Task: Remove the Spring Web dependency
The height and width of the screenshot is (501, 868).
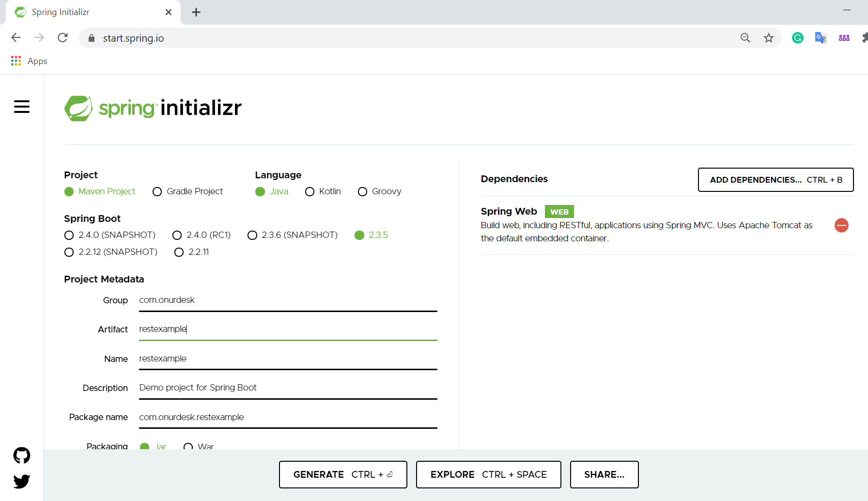Action: [841, 225]
